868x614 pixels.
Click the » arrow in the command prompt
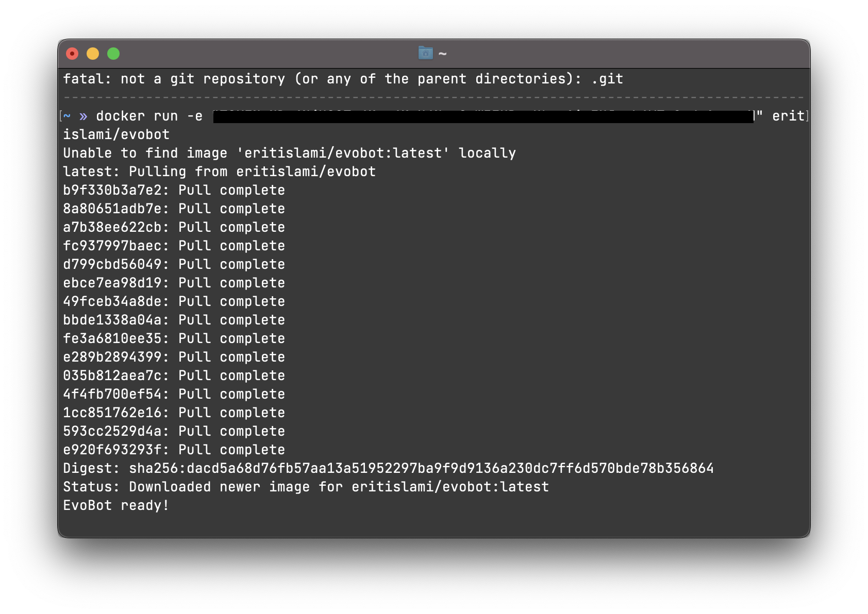pos(84,116)
